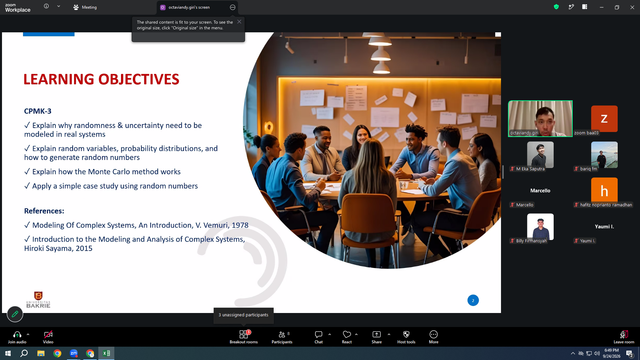Start video with the crossed camera icon
The width and height of the screenshot is (640, 360).
(x=48, y=334)
